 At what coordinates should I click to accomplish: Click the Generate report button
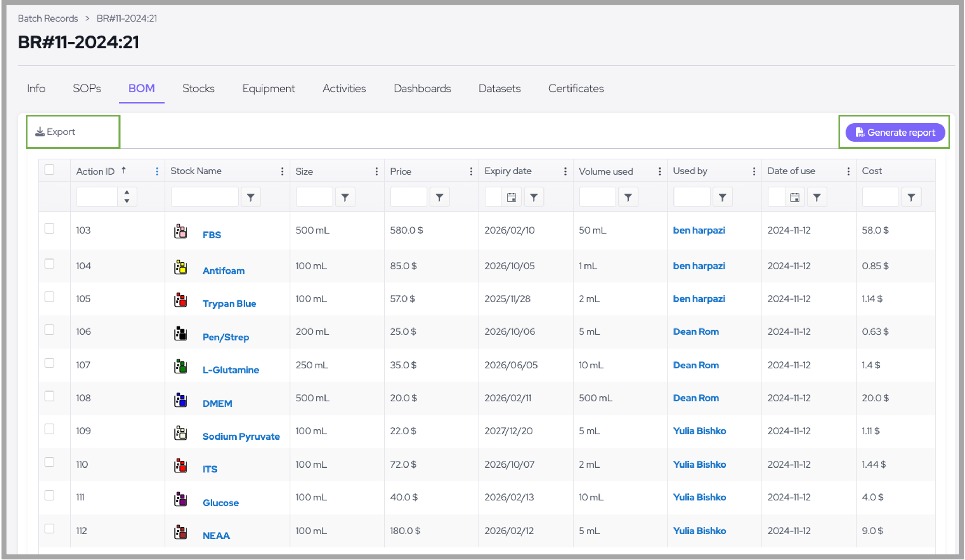pyautogui.click(x=895, y=132)
